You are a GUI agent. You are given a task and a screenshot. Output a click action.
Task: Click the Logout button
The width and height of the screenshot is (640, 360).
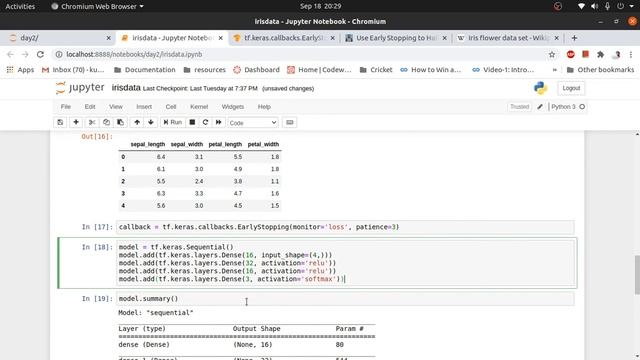(571, 88)
